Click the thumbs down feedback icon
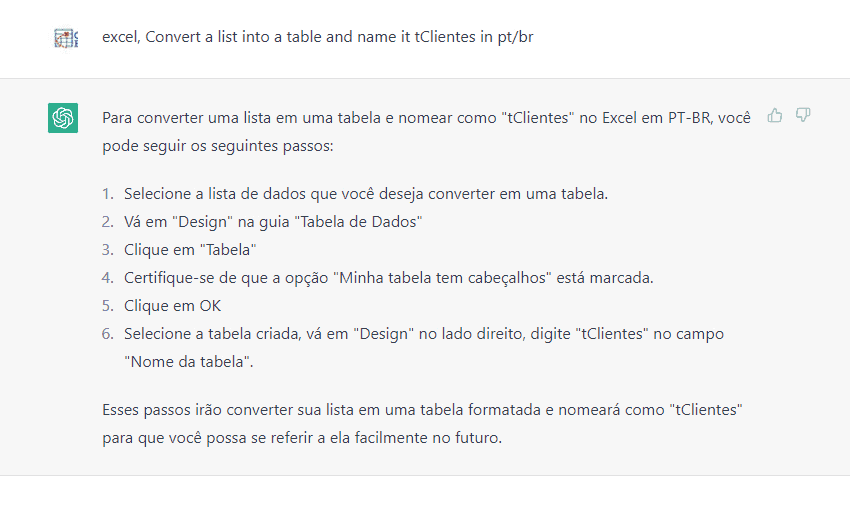This screenshot has height=508, width=850. pyautogui.click(x=803, y=115)
